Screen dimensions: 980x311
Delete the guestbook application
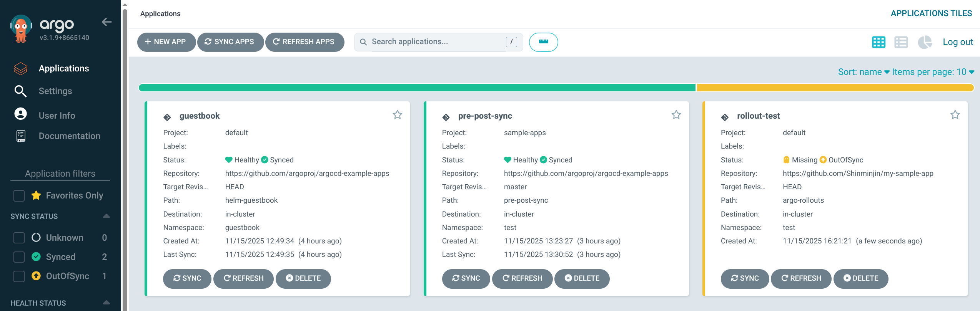click(x=303, y=278)
